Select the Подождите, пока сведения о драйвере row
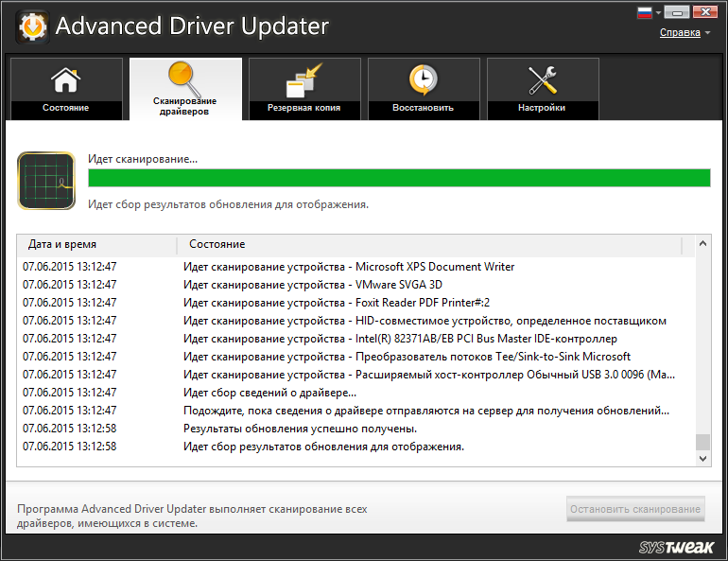The image size is (728, 561). pyautogui.click(x=355, y=411)
